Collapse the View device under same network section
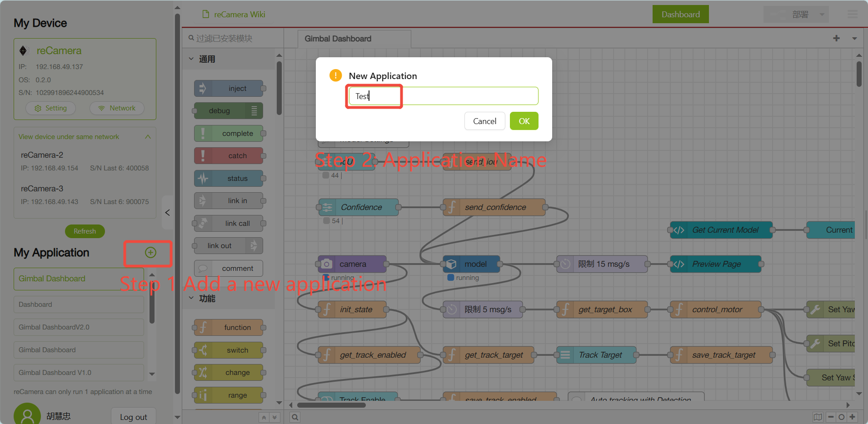868x424 pixels. pos(148,137)
